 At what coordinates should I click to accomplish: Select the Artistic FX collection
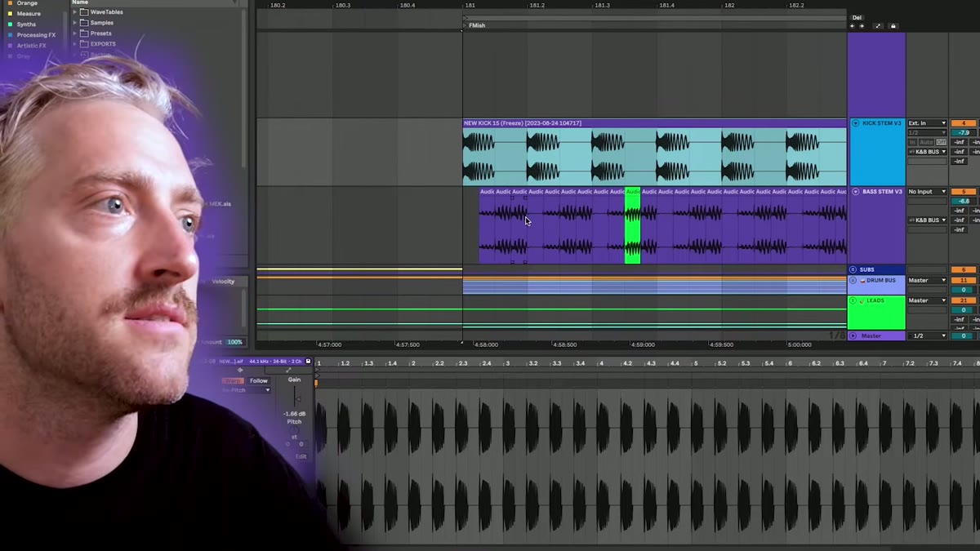point(32,46)
